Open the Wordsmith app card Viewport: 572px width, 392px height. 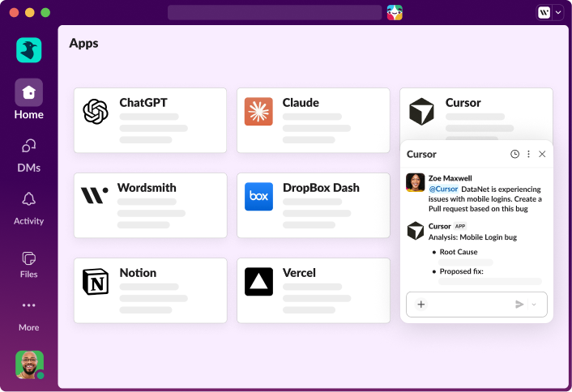151,205
